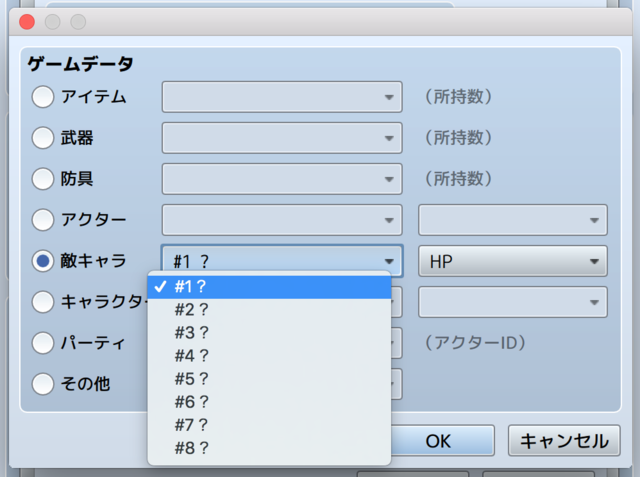Select the アイテム radio button
640x477 pixels.
[x=43, y=97]
